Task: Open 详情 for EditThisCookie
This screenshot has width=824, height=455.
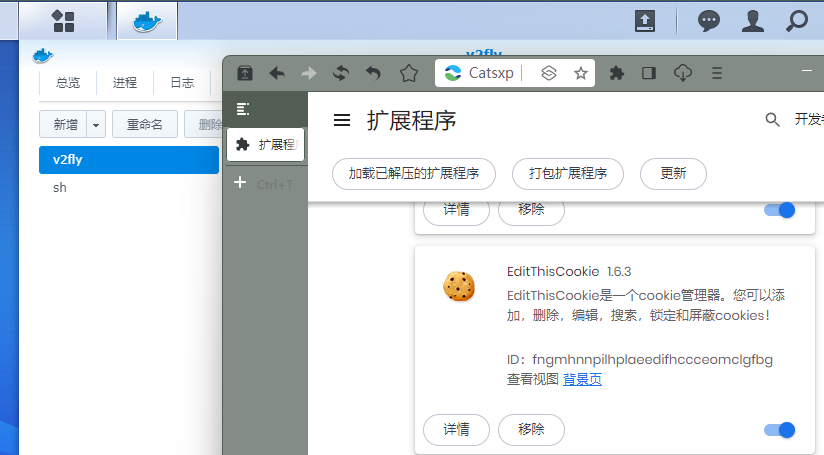Action: pyautogui.click(x=456, y=430)
